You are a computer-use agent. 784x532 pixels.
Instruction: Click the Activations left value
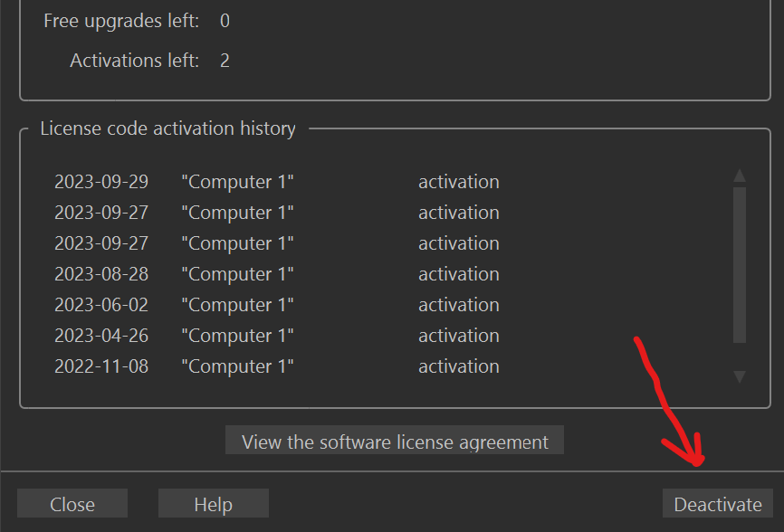coord(225,61)
